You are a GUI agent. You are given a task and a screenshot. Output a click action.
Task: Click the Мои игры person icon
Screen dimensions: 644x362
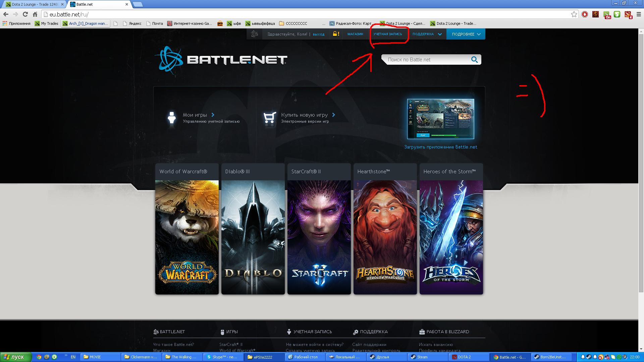click(171, 118)
